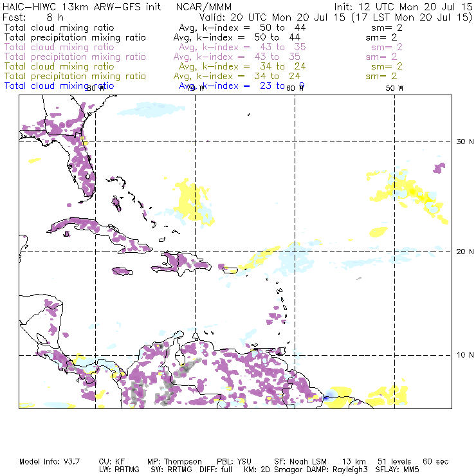The image size is (476, 476).
Task: Click "Avg, k-index = 50 to 44" in black precipitation row
Action: pos(237,37)
